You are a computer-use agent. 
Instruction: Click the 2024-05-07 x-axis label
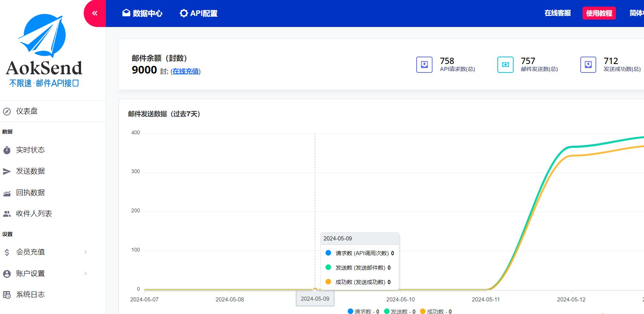click(x=144, y=300)
